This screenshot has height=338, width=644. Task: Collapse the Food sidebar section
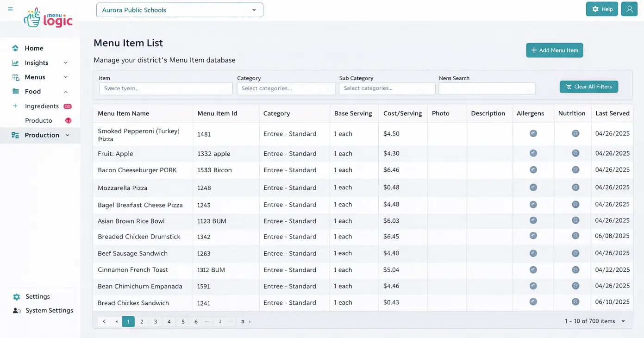(x=65, y=92)
